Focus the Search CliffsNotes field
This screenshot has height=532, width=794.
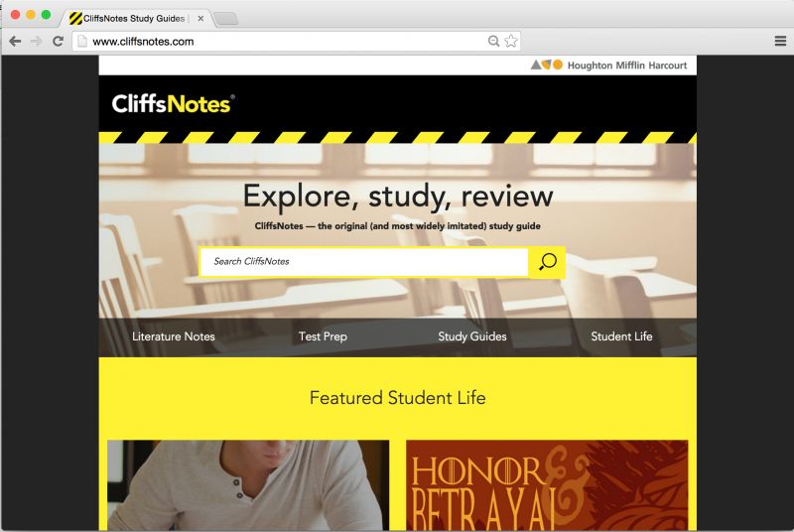364,262
